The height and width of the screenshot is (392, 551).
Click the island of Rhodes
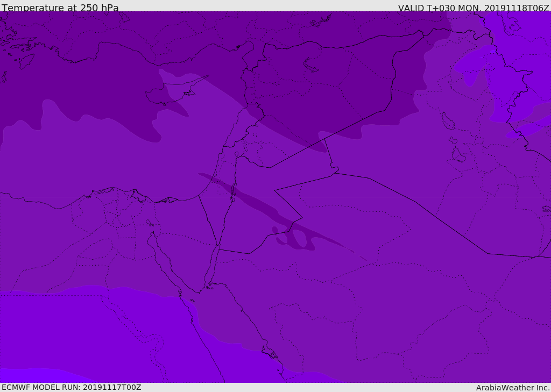click(26, 61)
